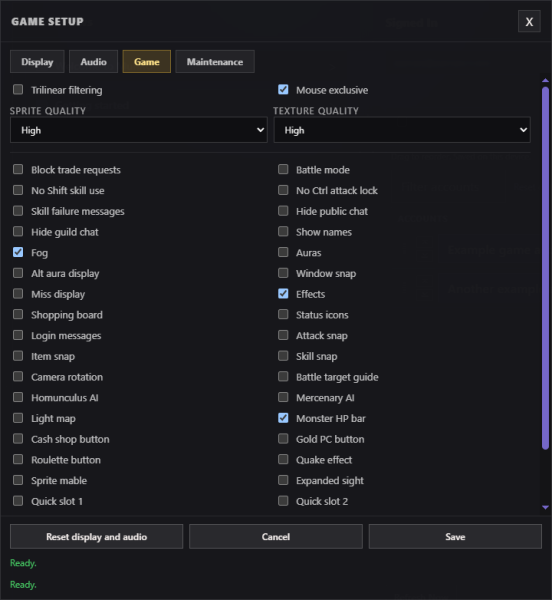Uncheck Monster HP bar

pos(283,417)
